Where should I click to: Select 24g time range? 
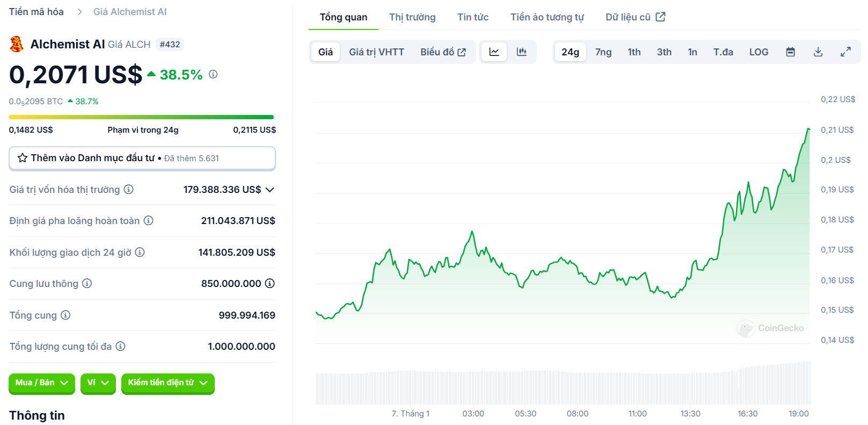(570, 52)
